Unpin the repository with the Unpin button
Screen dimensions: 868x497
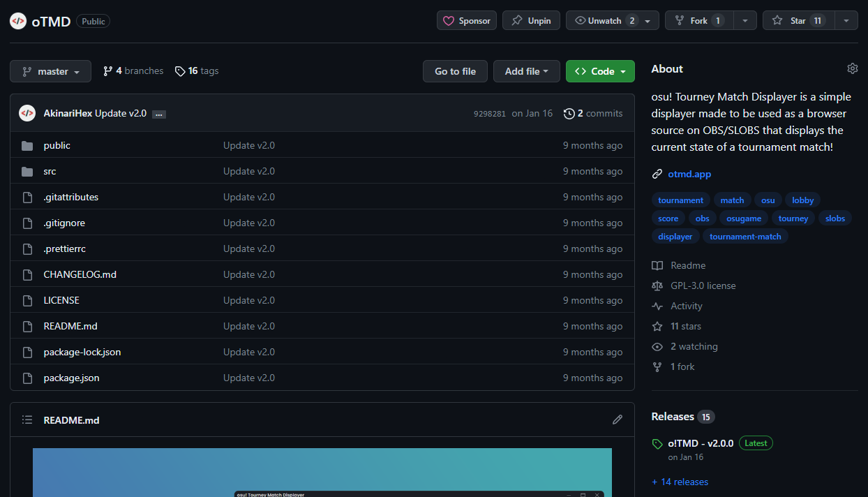[x=531, y=20]
